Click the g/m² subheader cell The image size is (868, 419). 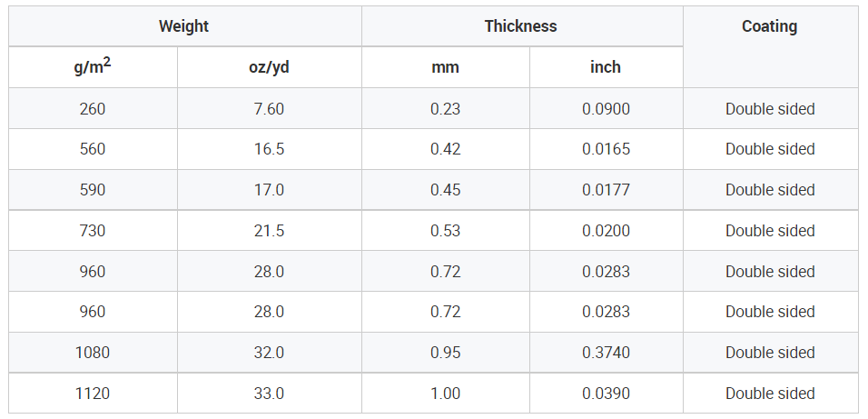coord(93,67)
